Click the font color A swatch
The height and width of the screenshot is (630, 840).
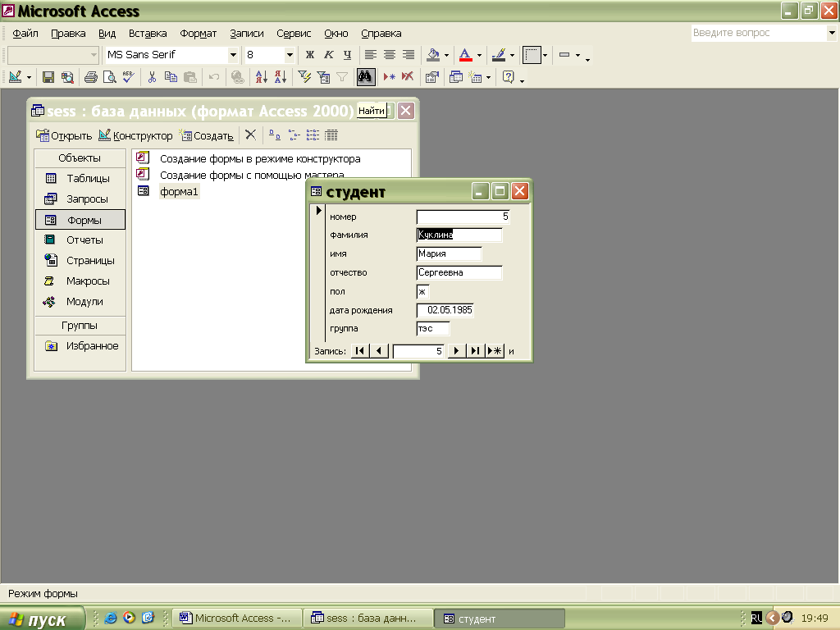click(466, 55)
